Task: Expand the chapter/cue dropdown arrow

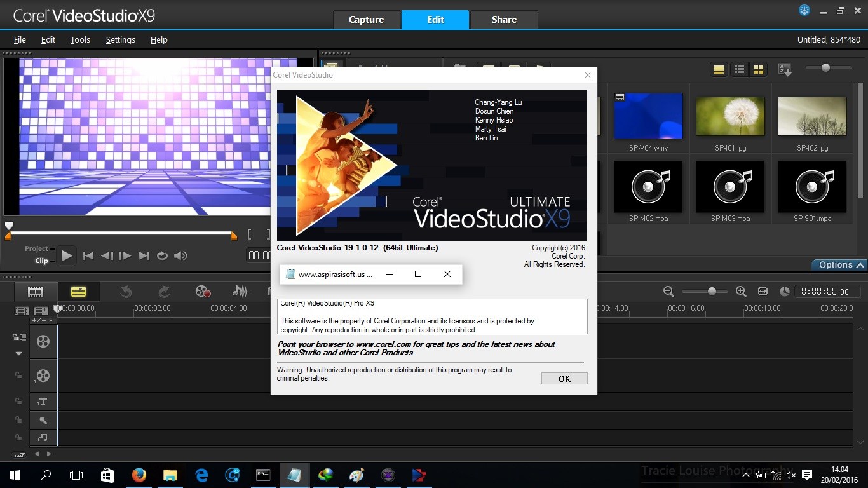Action: click(51, 320)
